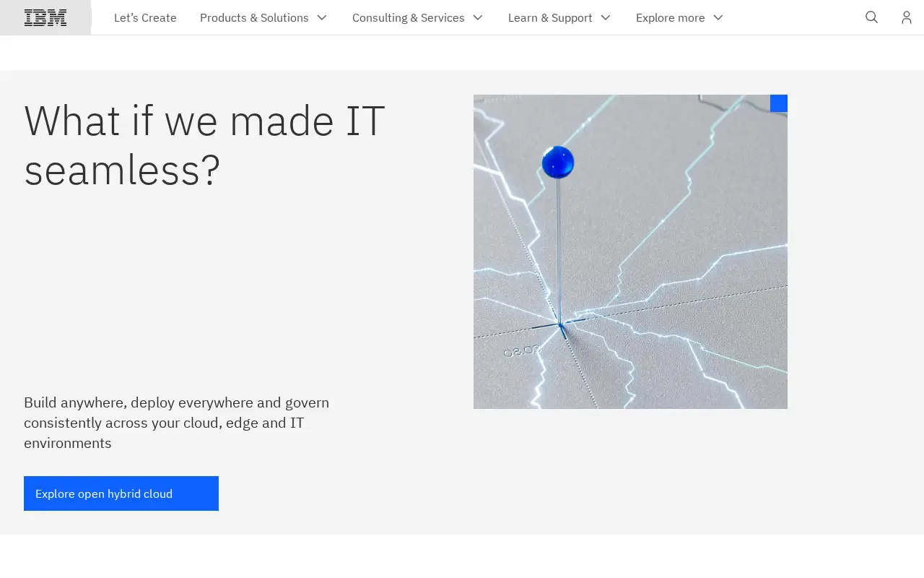Expand the Learn & Support chevron

[606, 17]
